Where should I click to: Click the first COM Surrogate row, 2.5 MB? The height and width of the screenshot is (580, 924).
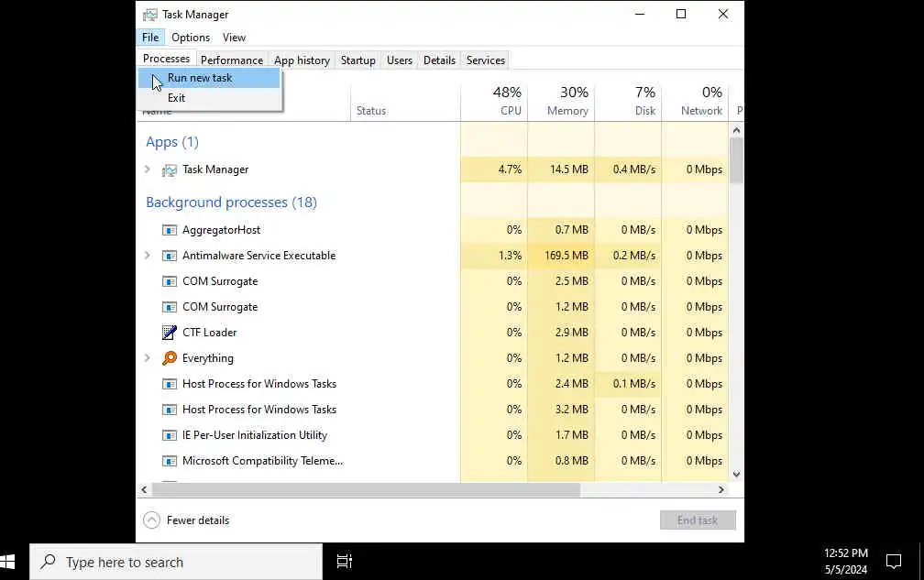click(x=432, y=281)
